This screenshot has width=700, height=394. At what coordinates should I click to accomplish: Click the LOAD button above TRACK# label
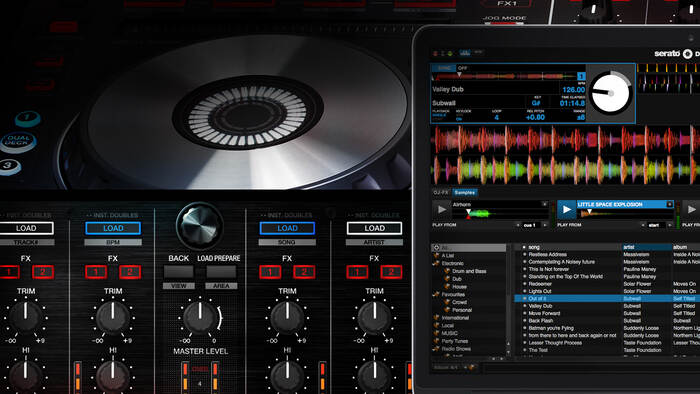26,228
